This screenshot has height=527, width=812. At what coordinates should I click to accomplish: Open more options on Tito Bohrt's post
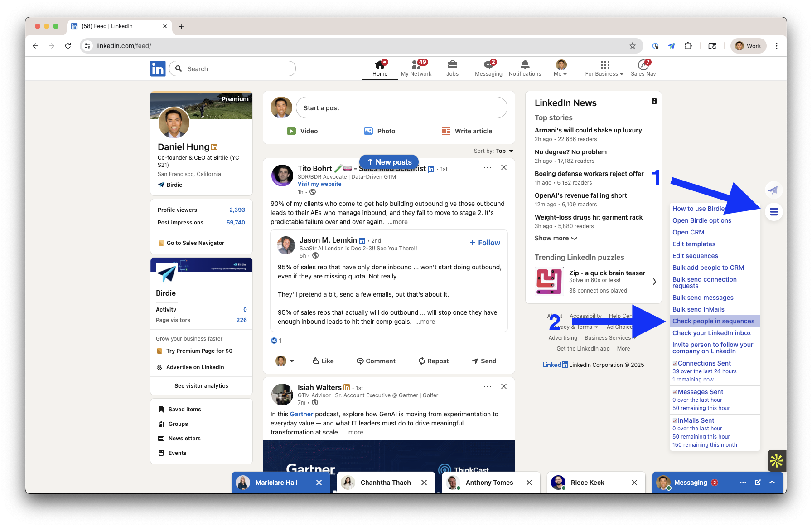[488, 167]
